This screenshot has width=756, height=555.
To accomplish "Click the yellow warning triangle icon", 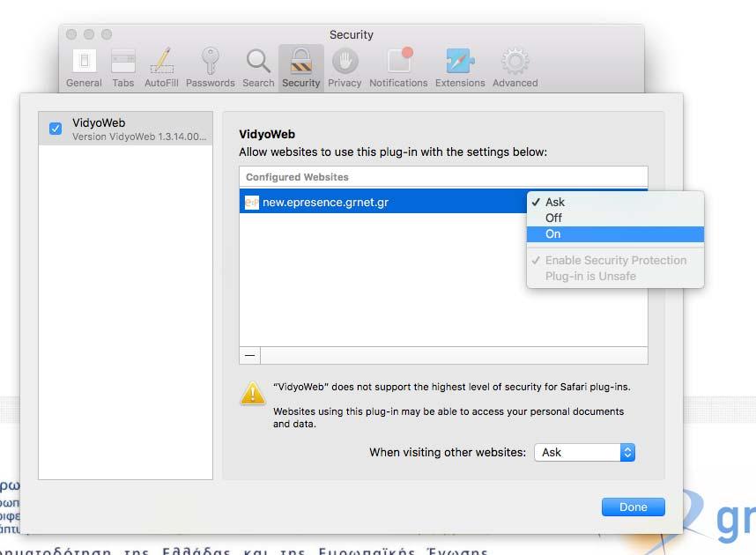I will coord(253,393).
